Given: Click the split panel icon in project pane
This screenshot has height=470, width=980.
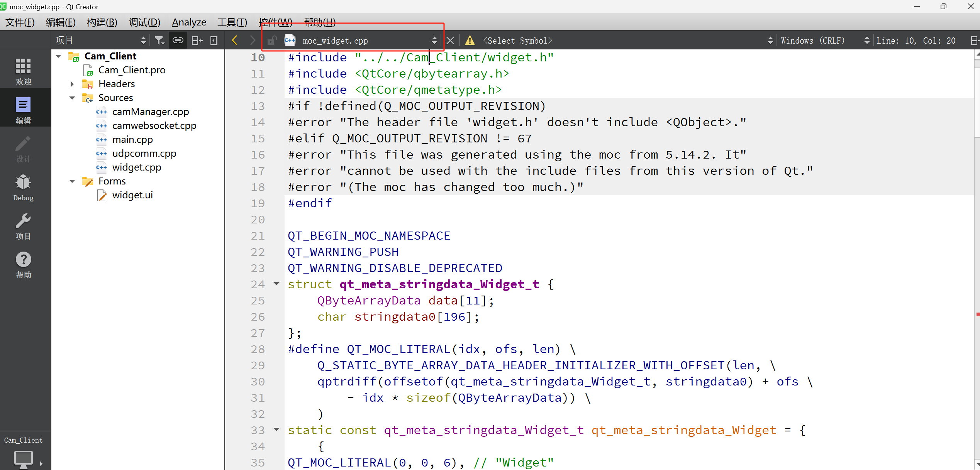Looking at the screenshot, I should coord(197,41).
